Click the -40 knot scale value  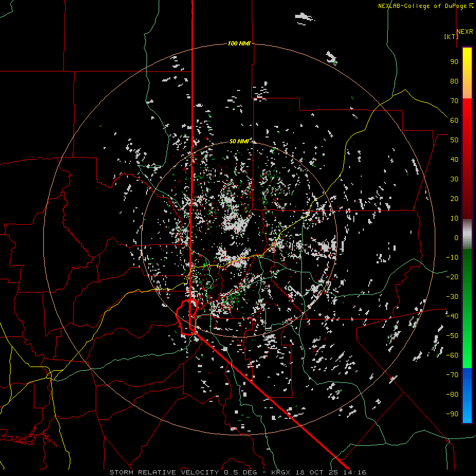[x=452, y=316]
